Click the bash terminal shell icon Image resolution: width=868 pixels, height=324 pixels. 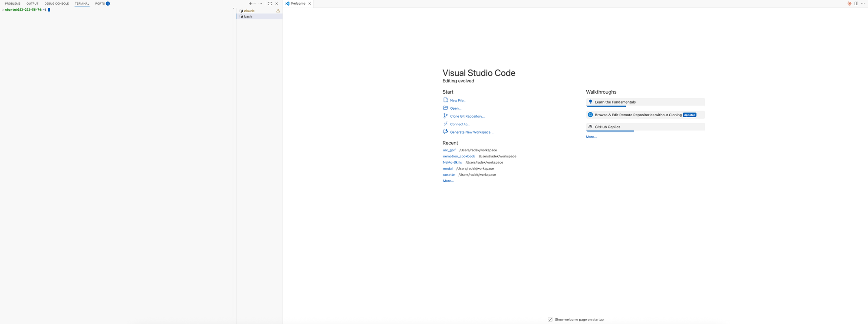[x=242, y=16]
